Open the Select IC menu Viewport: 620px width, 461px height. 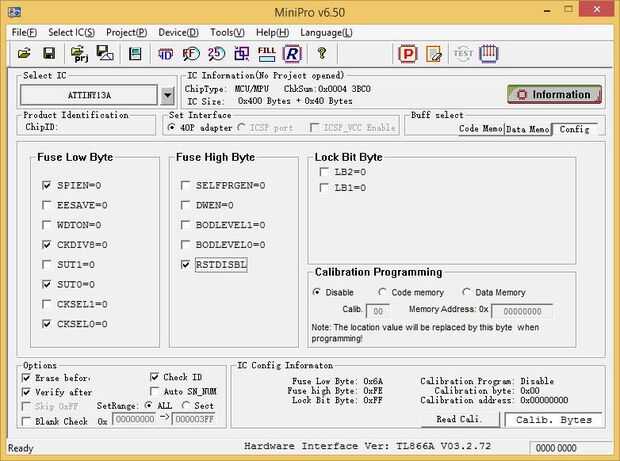coord(72,32)
